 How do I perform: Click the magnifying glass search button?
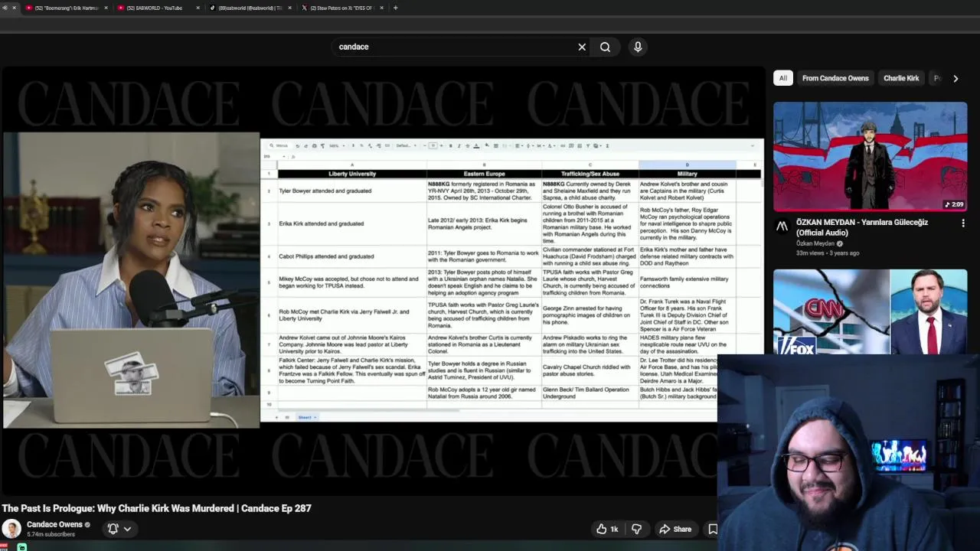point(605,47)
